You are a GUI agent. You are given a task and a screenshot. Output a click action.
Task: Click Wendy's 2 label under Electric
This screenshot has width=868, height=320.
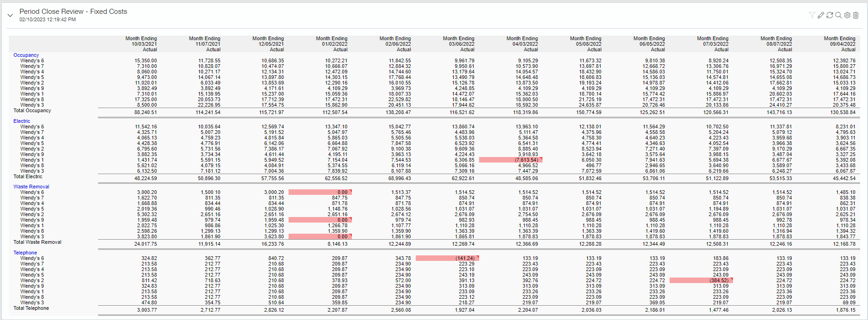32,149
